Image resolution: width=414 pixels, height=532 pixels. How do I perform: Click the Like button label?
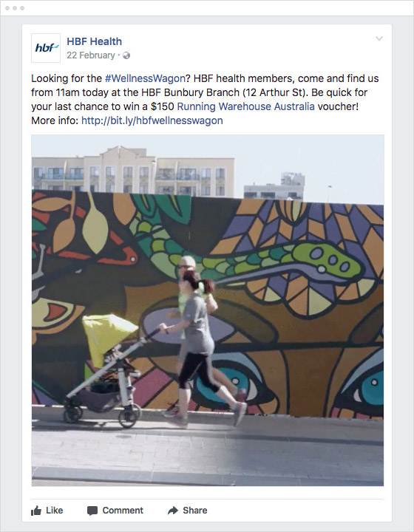(x=54, y=511)
